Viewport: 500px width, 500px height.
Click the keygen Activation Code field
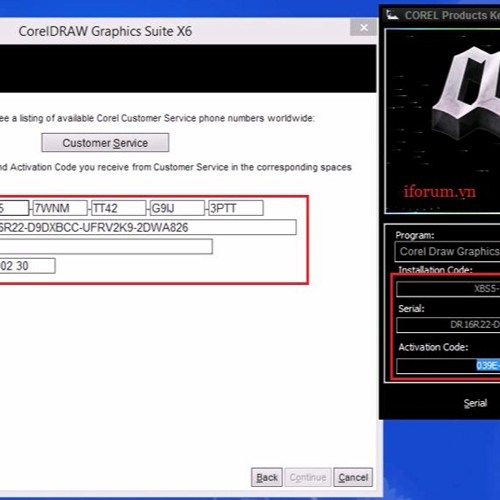click(x=448, y=366)
